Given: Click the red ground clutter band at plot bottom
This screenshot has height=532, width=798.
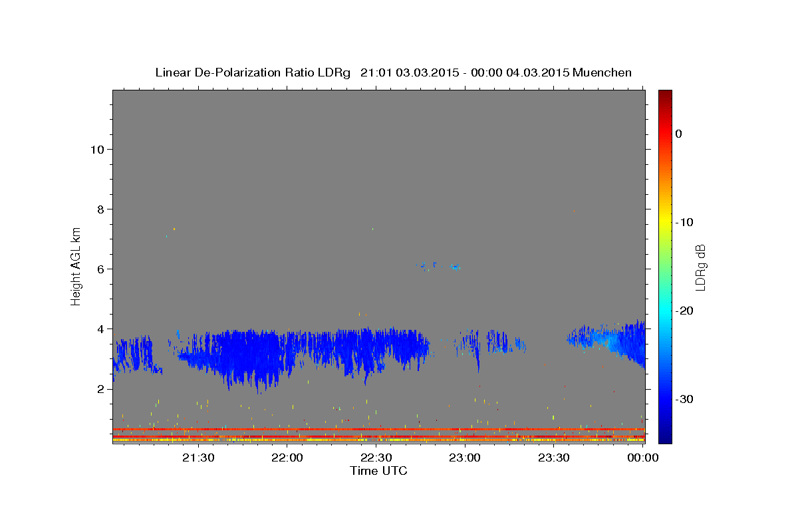Looking at the screenshot, I should (x=378, y=430).
